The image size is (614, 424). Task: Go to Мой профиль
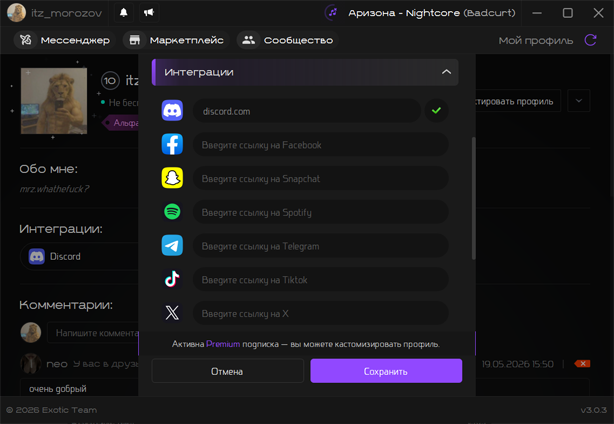tap(535, 40)
